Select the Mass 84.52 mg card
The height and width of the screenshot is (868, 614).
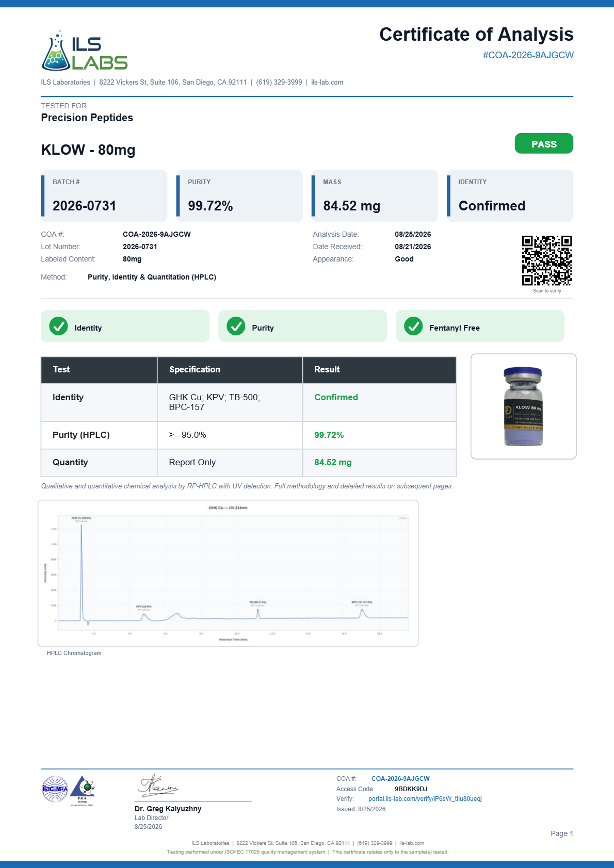(x=375, y=196)
